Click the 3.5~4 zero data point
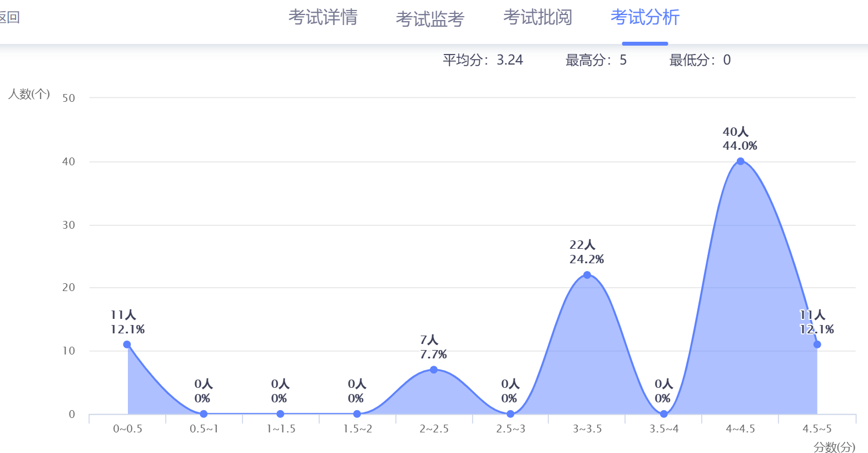868x453 pixels. tap(664, 414)
